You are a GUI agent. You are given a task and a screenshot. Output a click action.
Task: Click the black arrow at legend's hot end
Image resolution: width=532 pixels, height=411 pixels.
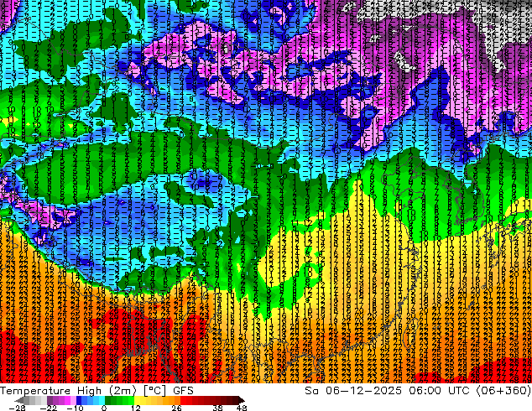tap(242, 400)
